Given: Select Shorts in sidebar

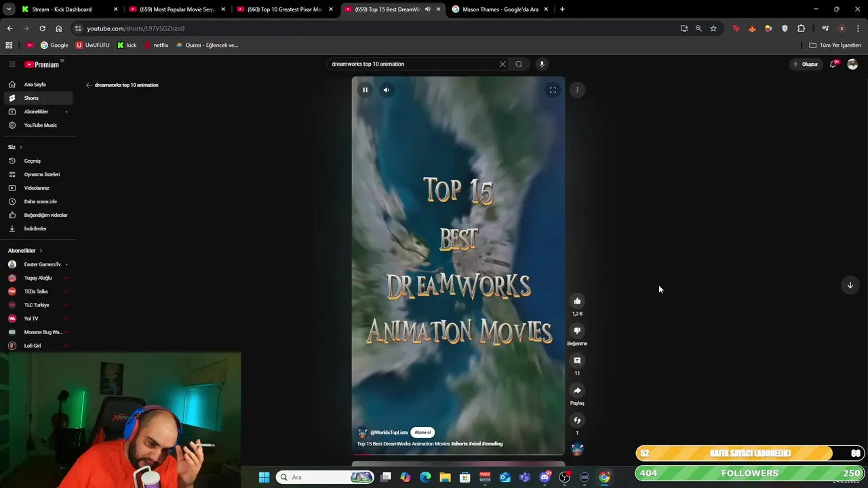Looking at the screenshot, I should click(x=38, y=98).
